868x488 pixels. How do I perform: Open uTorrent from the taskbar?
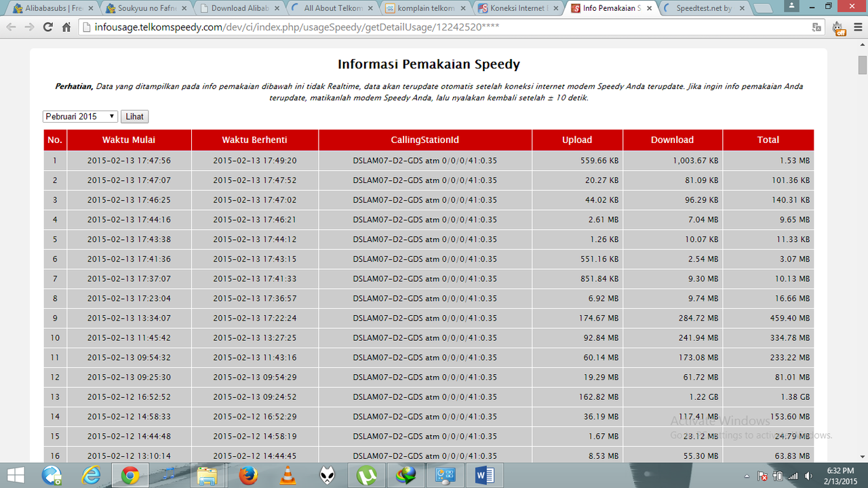[x=366, y=476]
